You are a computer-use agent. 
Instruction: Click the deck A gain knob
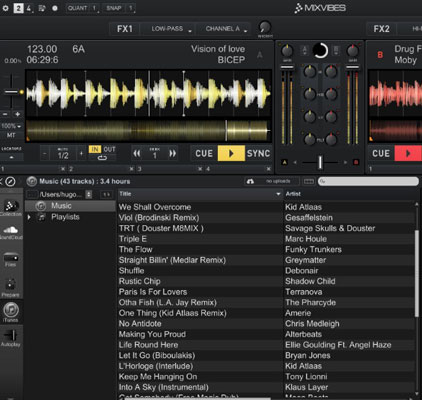pos(287,51)
